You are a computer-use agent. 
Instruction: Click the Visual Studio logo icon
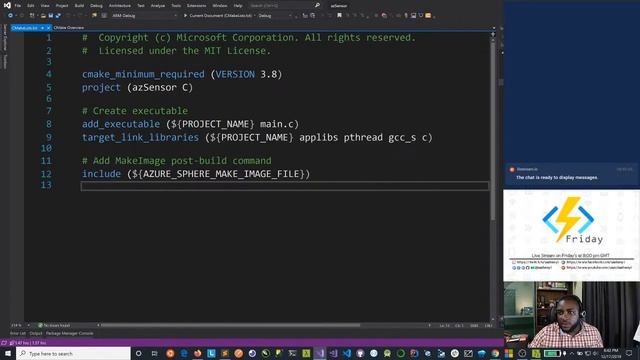coord(7,5)
